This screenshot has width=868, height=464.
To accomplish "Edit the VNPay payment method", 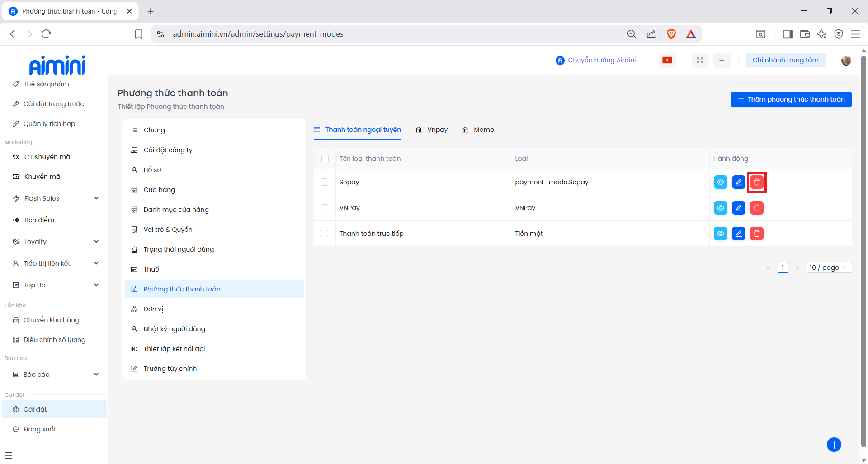I will point(738,208).
